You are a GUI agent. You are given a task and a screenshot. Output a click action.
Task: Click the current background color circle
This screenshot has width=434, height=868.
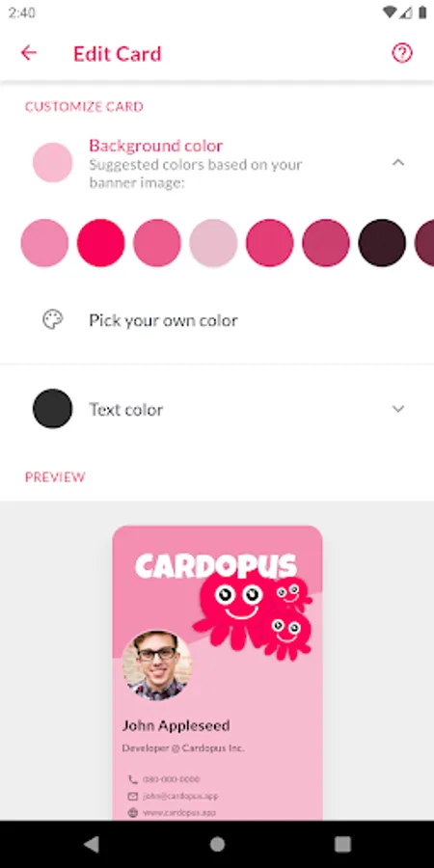click(x=53, y=162)
